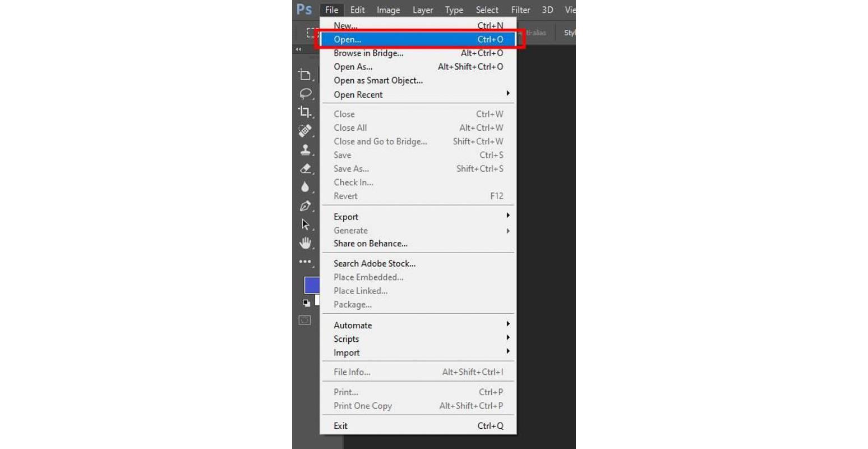Open the Filter menu
Viewport: 868px width, 449px height.
[520, 10]
